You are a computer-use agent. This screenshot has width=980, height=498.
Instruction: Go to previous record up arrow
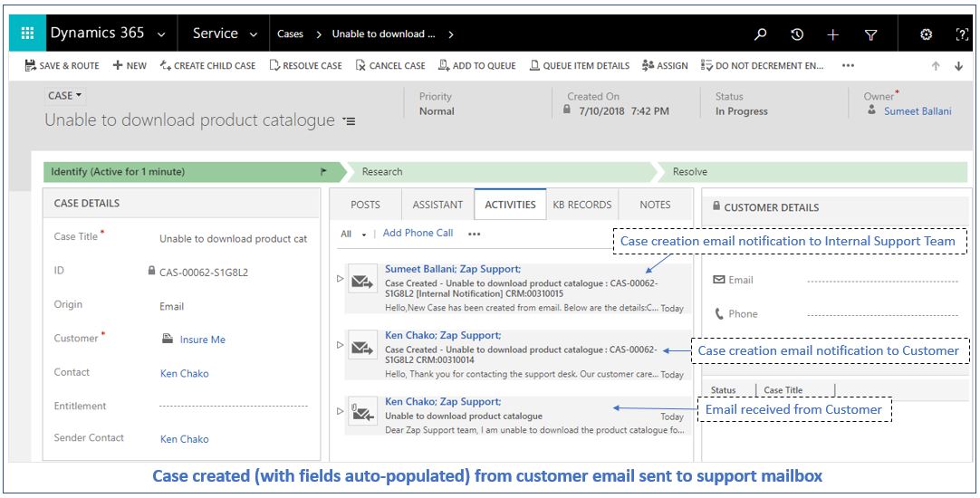936,66
